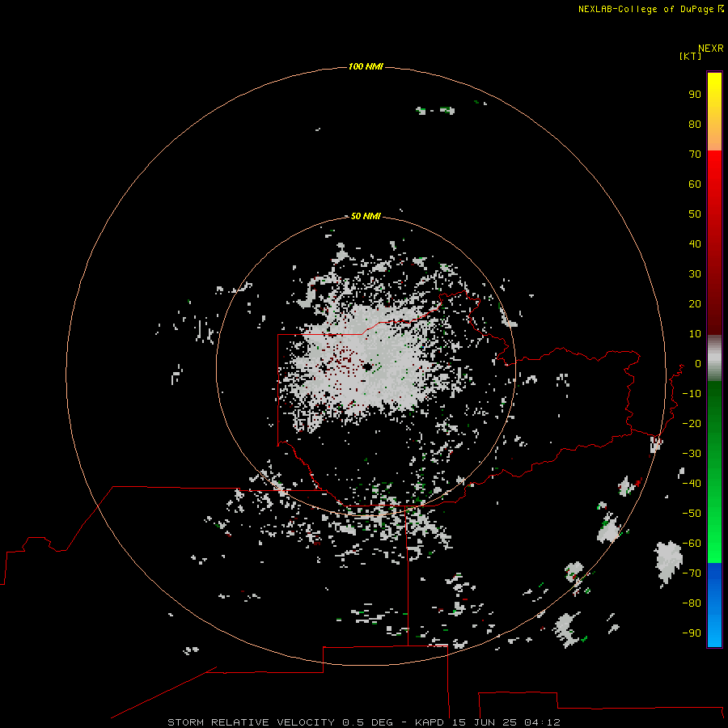Click the 15 JUN 25 04:12 timestamp
Screen dimensions: 728x728
tap(506, 722)
